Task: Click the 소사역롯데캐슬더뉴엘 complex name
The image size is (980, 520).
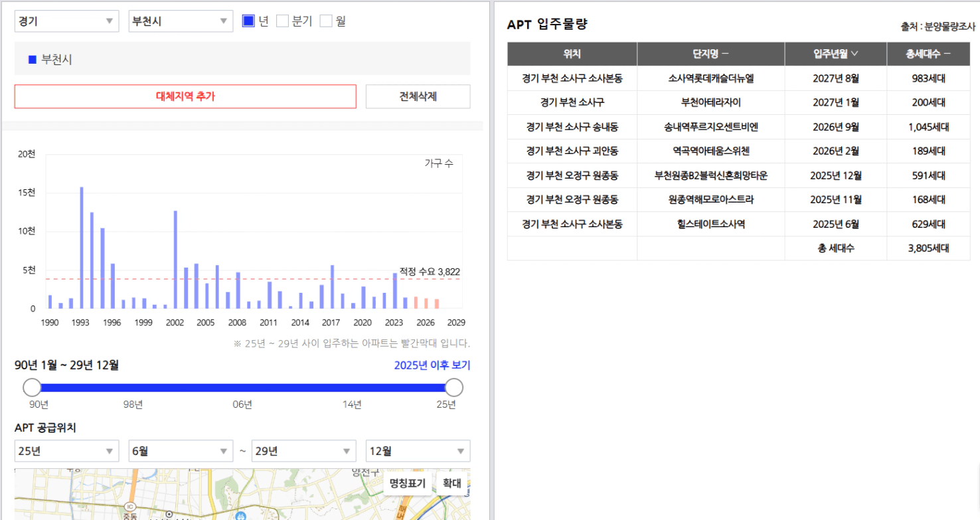Action: pos(711,78)
